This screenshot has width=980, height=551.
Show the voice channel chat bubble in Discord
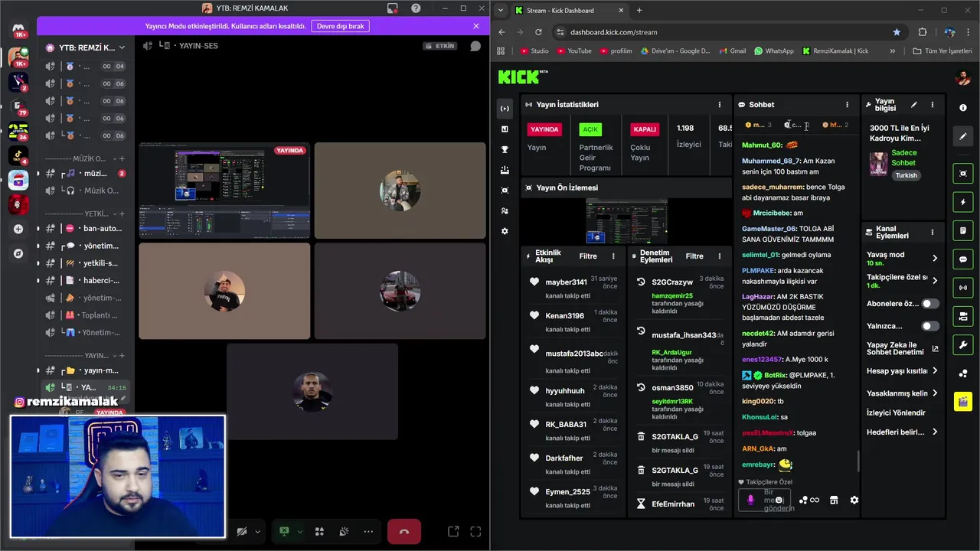pyautogui.click(x=475, y=46)
